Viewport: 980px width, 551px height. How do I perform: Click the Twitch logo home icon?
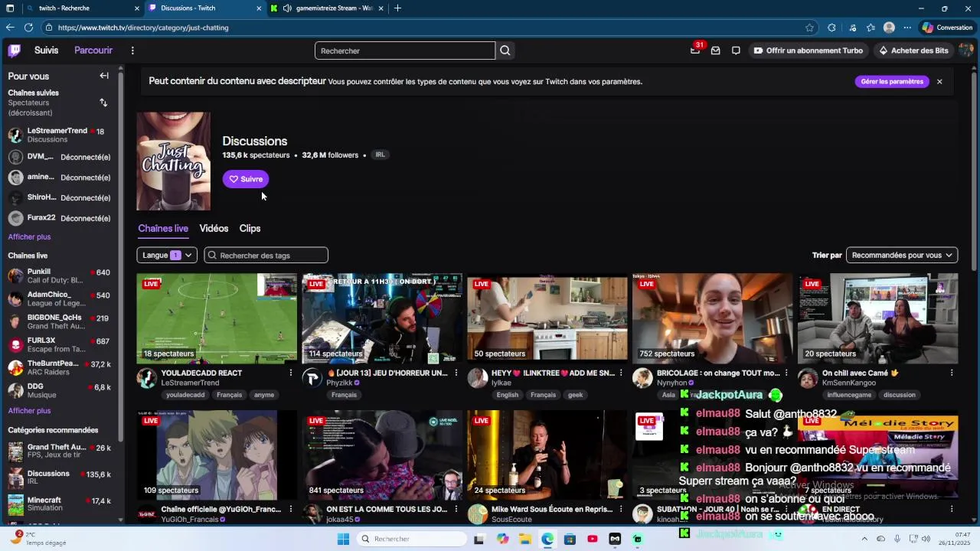15,51
